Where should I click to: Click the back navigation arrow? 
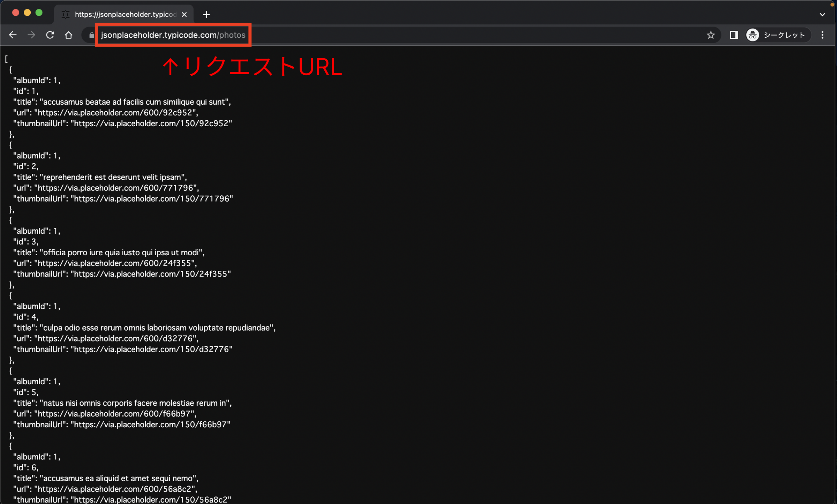tap(13, 35)
